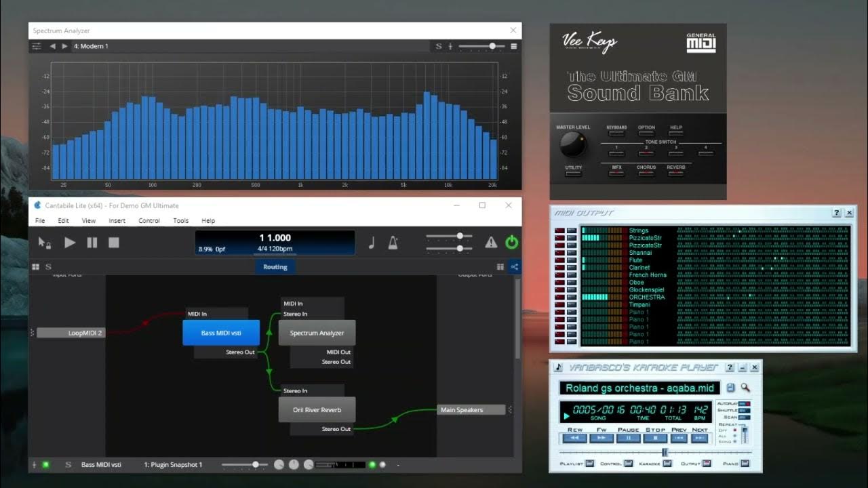Screen dimensions: 868x488
Task: Go to the previous preset in Spectrum Analyzer
Action: [x=53, y=46]
